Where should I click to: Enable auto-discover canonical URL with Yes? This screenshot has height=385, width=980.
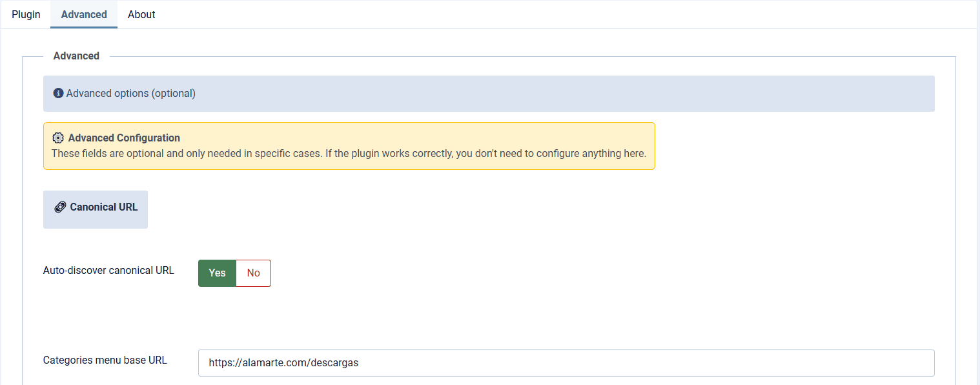[x=217, y=273]
